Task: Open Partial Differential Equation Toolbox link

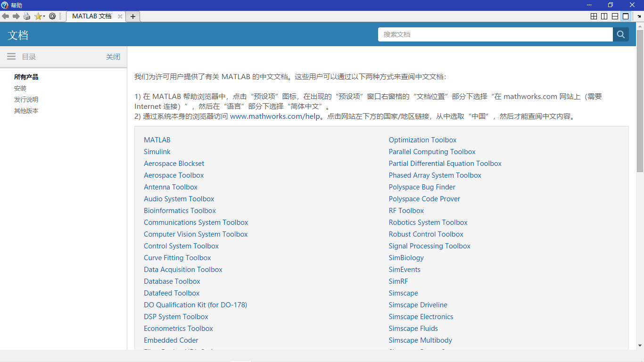Action: 445,164
